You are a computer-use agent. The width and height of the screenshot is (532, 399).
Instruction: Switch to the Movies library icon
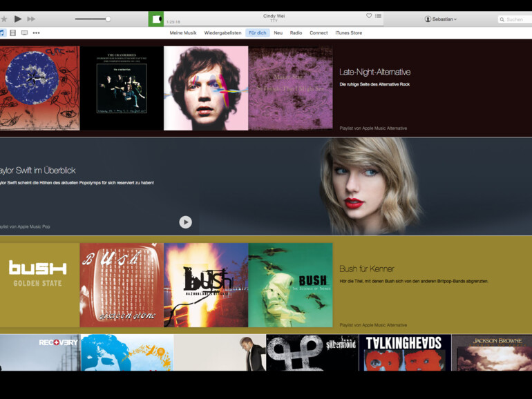click(x=13, y=33)
